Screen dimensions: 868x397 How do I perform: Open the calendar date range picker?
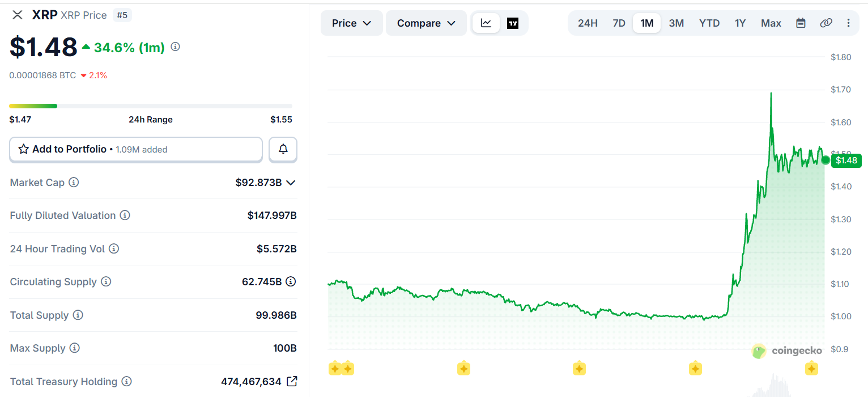[x=801, y=23]
